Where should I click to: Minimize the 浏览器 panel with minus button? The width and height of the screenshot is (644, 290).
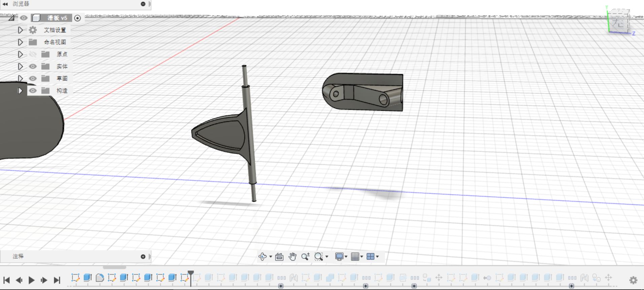(x=143, y=4)
